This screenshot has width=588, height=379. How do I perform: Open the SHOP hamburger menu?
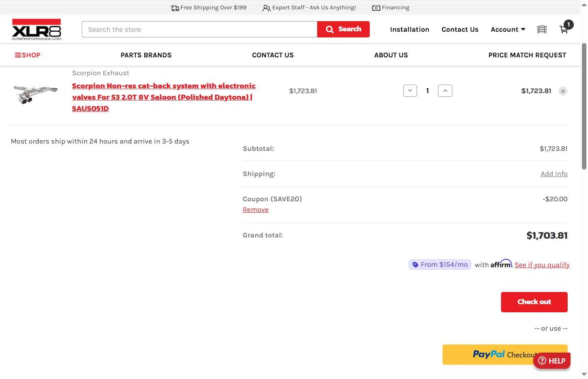click(28, 55)
